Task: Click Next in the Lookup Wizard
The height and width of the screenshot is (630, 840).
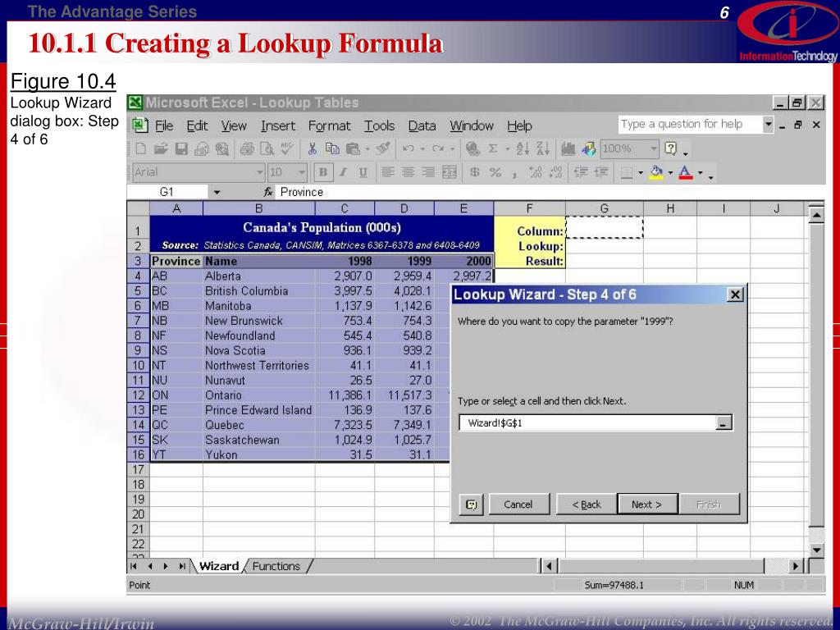Action: coord(647,504)
